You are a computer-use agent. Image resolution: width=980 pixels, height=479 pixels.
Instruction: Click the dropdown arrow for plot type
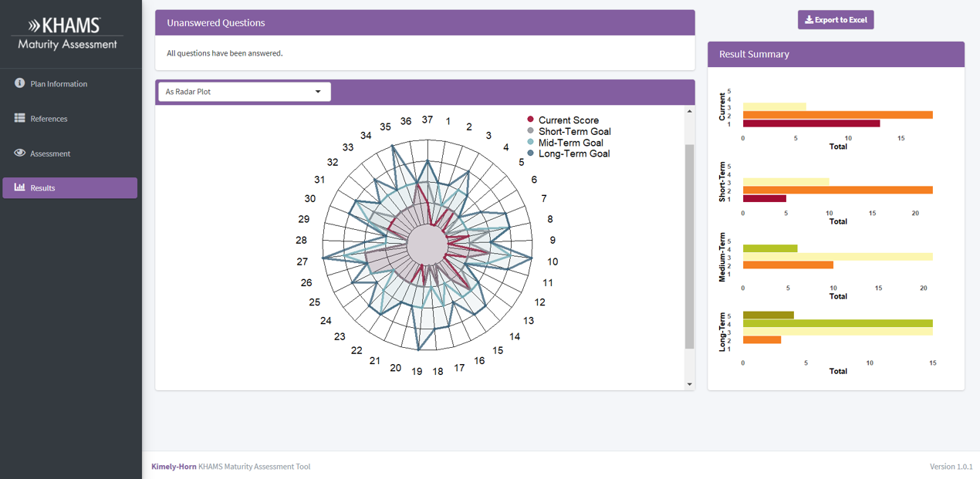pos(318,92)
